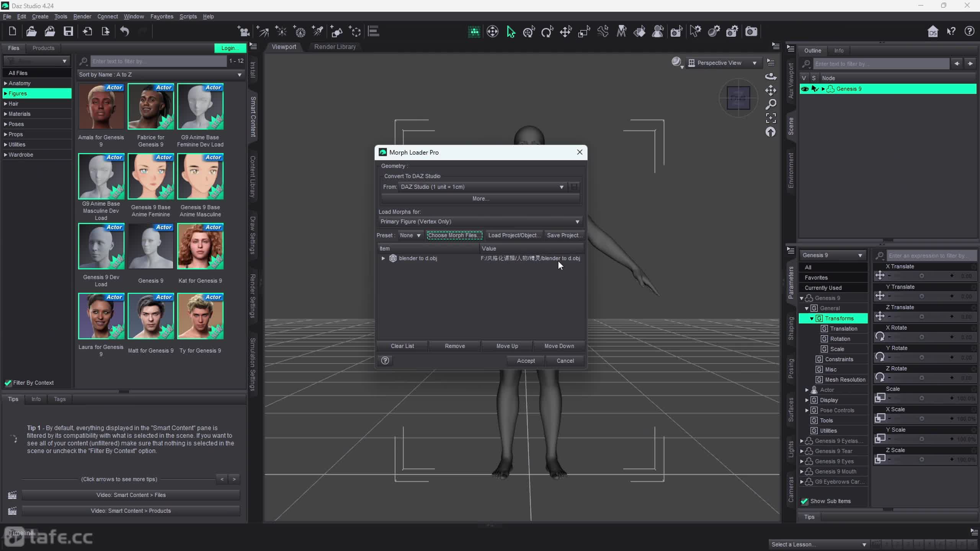Expand the blender to d.obj item

pyautogui.click(x=383, y=258)
